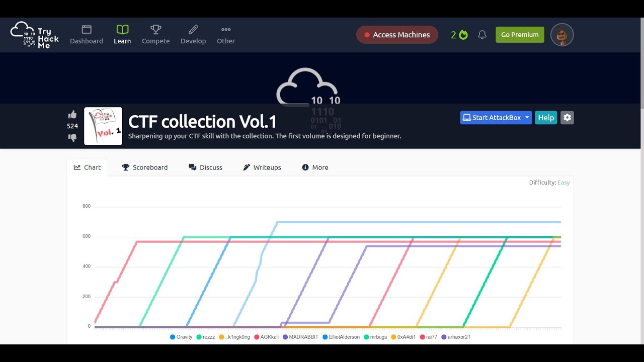Screen dimensions: 644x362
Task: Switch to the Writeups tab
Action: click(x=262, y=167)
